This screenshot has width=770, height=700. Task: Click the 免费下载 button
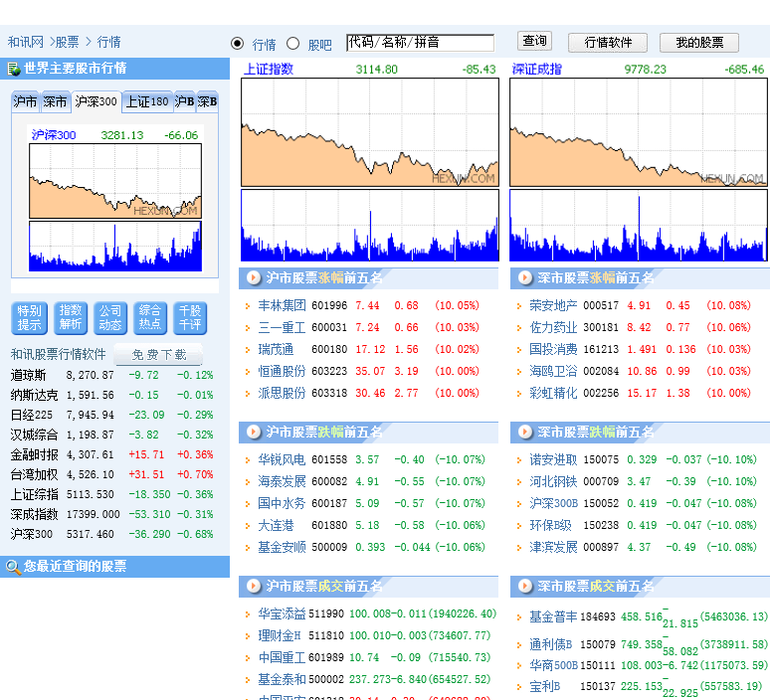[158, 354]
